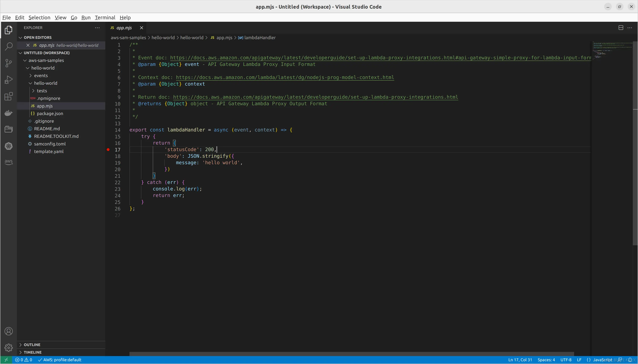
Task: Click the horizontal scrollbar in editor
Action: click(x=350, y=354)
